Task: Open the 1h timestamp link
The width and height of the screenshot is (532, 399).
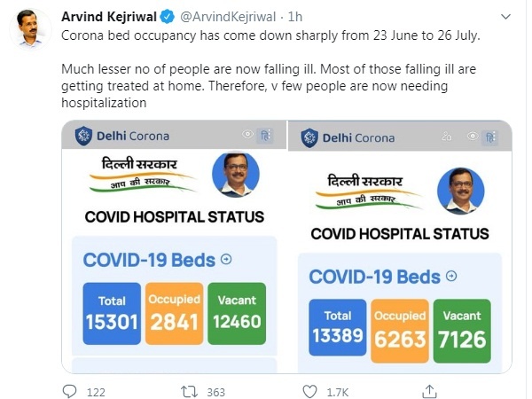Action: point(295,17)
